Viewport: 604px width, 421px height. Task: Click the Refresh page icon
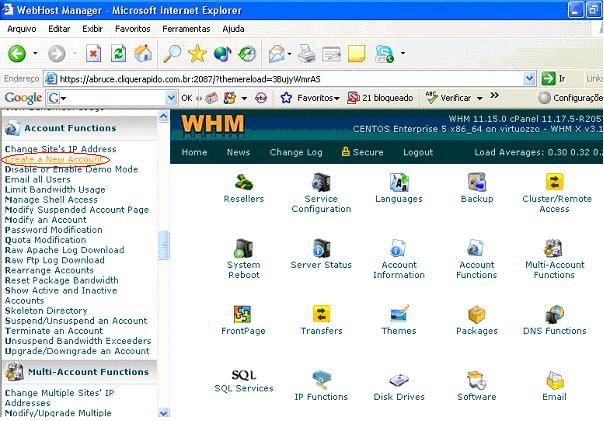tap(118, 54)
